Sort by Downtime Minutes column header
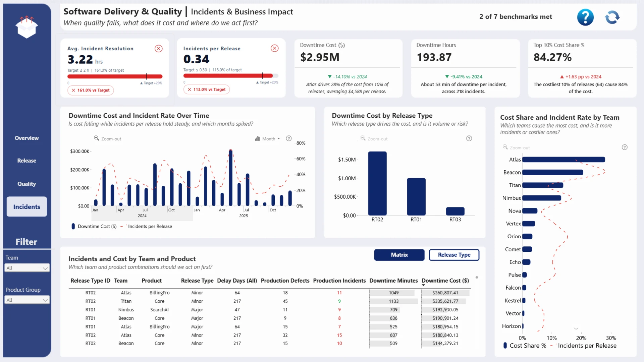The width and height of the screenshot is (644, 362). coord(393,281)
